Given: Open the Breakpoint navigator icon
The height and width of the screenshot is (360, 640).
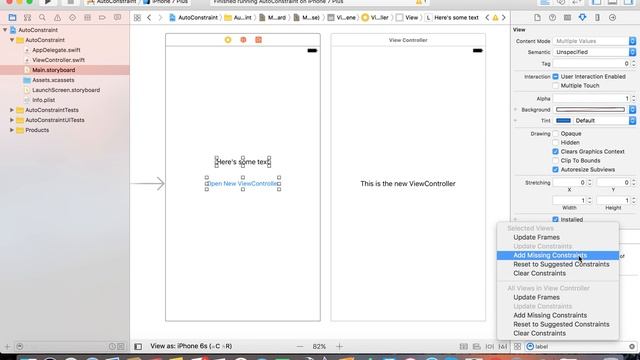Looking at the screenshot, I should [102, 18].
